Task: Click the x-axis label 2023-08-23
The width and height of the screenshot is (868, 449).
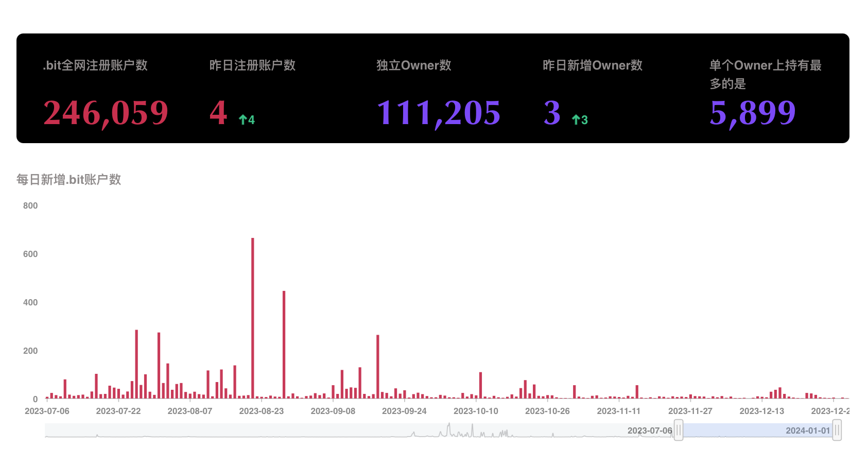Action: pos(262,411)
